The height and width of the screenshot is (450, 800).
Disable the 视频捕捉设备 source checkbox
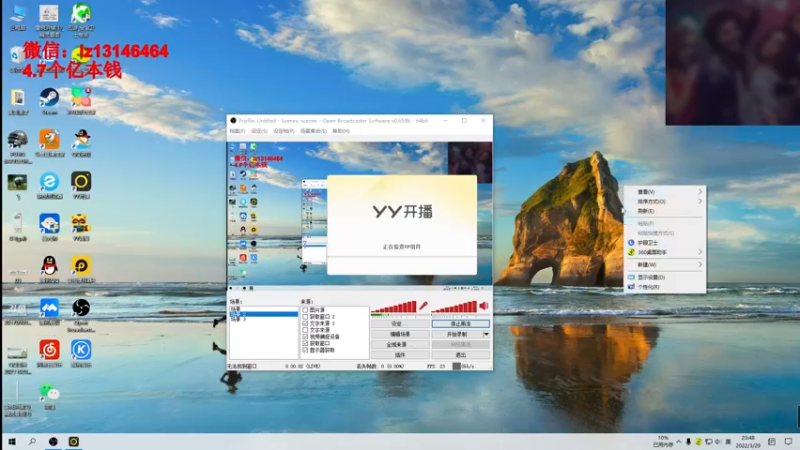pyautogui.click(x=305, y=337)
